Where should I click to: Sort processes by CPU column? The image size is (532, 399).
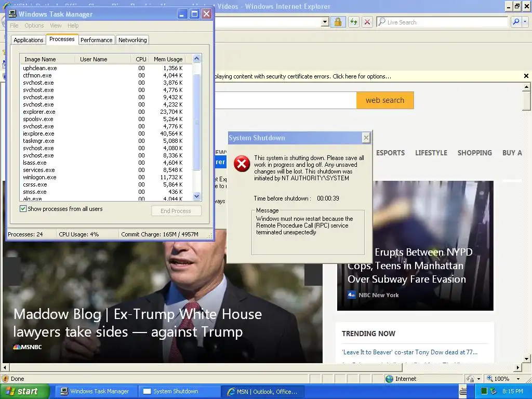[140, 59]
